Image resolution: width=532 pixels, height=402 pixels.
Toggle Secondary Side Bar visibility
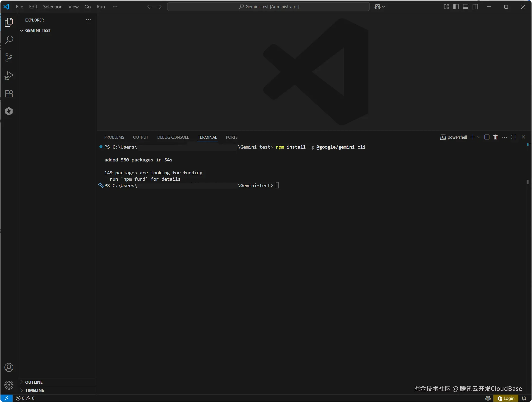[x=475, y=7]
